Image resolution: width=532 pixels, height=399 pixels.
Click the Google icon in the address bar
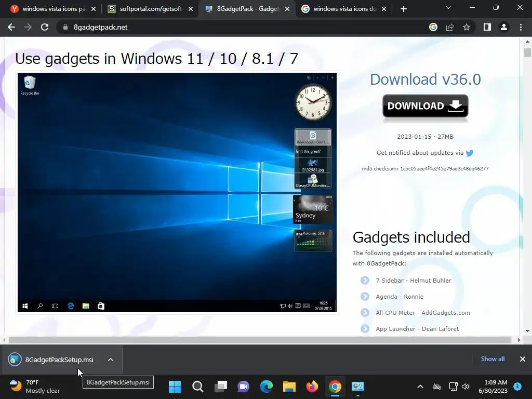tap(433, 27)
